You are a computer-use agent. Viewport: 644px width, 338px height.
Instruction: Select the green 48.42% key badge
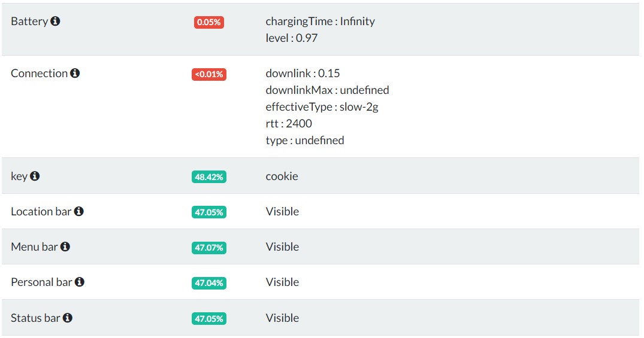click(x=208, y=177)
